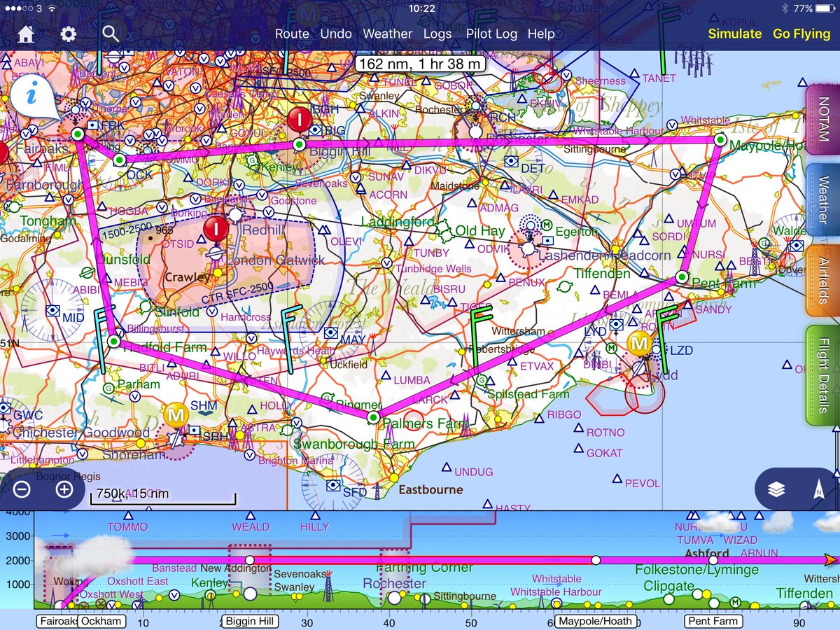The height and width of the screenshot is (630, 840).
Task: Tap the Pent Farm label in profile view
Action: click(713, 622)
